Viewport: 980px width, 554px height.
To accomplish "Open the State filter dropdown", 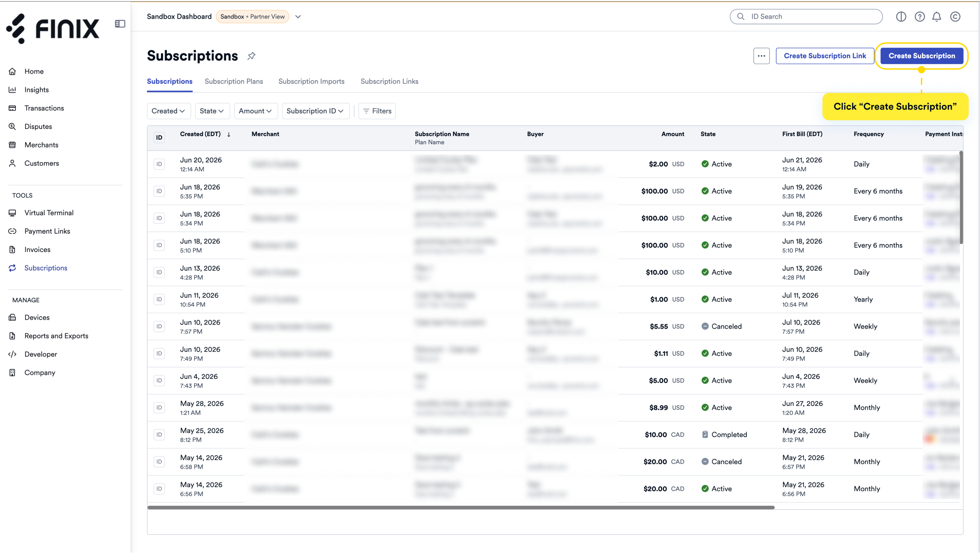I will pyautogui.click(x=212, y=111).
